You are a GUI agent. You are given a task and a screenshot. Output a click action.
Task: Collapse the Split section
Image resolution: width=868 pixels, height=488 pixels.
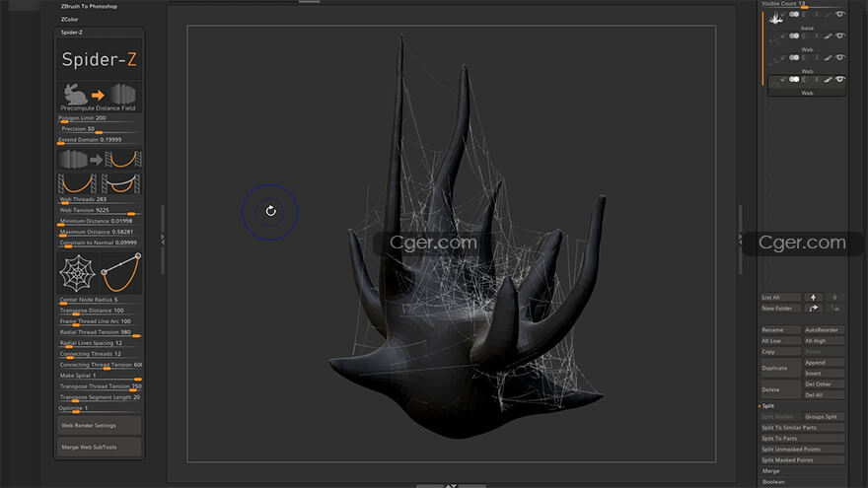point(768,406)
